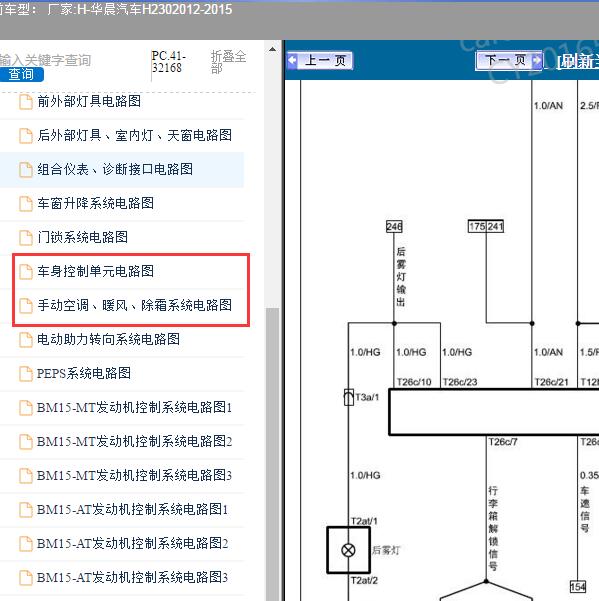Click 折叠全部 to collapse all

[x=228, y=62]
